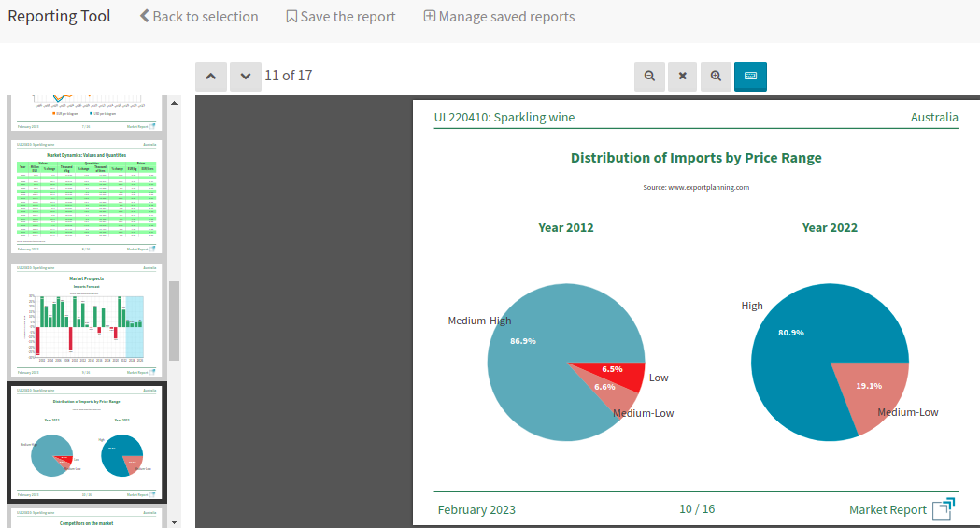This screenshot has width=980, height=528.
Task: Go to the next report page
Action: coord(246,77)
